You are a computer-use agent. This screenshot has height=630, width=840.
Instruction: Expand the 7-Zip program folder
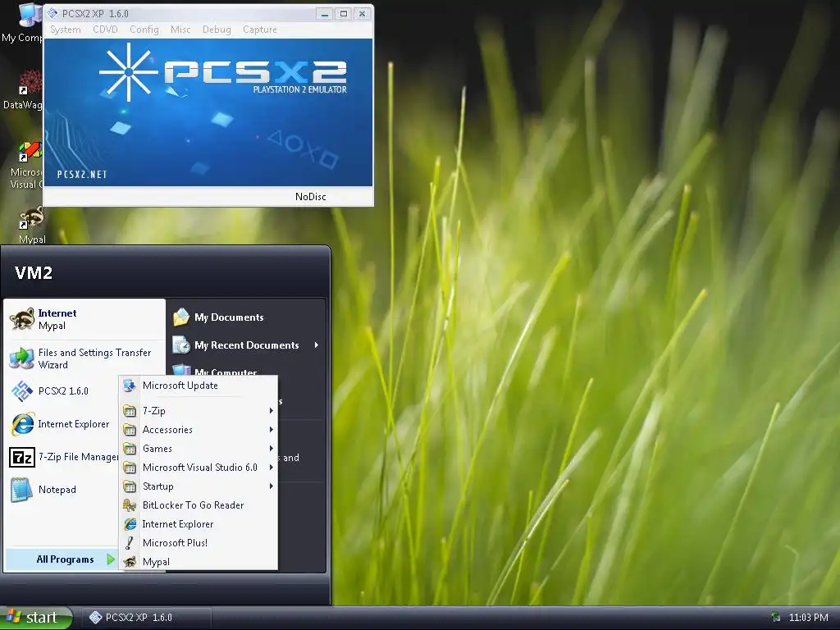pyautogui.click(x=199, y=411)
